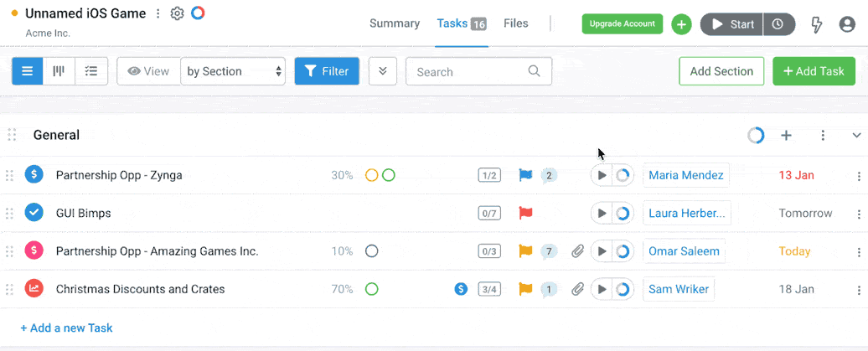
Task: Click the green plus quick-add icon
Action: pyautogui.click(x=681, y=24)
